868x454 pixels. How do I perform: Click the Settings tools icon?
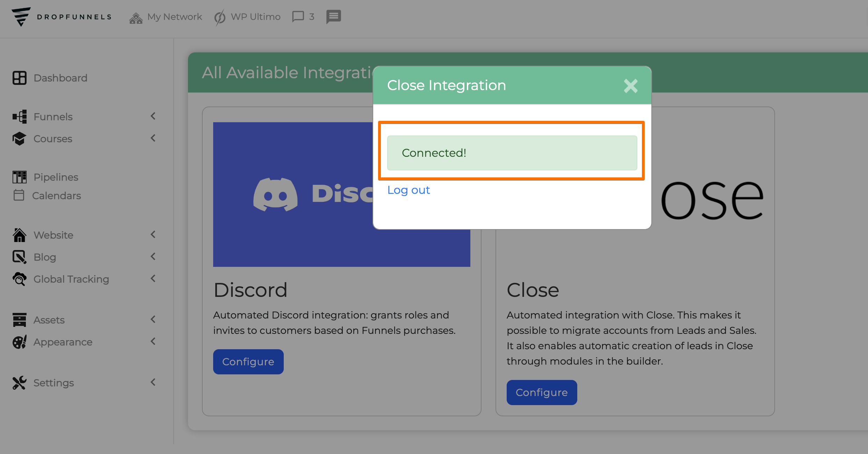(20, 383)
